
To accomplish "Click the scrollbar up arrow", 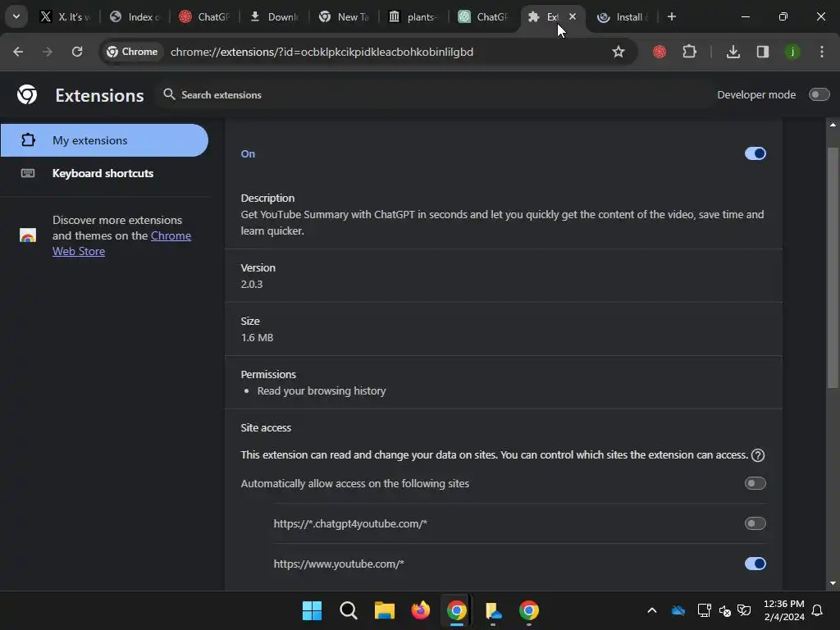I will (833, 125).
